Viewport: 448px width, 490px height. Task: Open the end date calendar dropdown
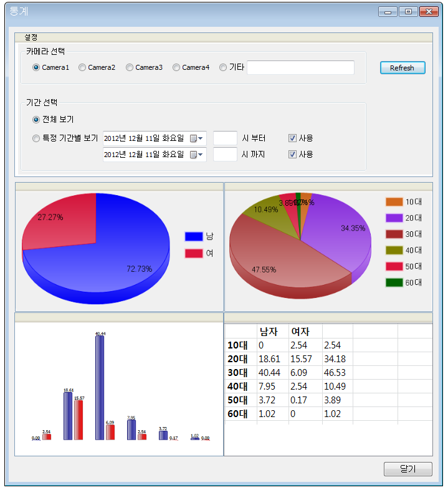pos(196,155)
